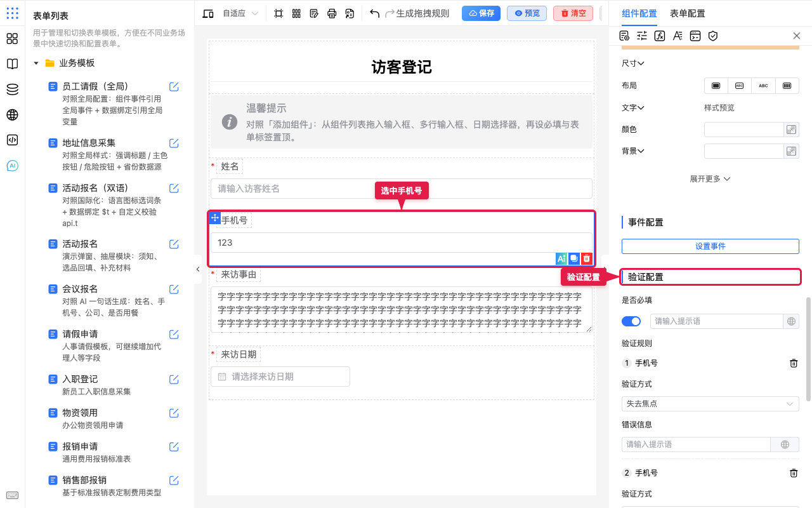Click the 请选择来访日期 date picker
The height and width of the screenshot is (508, 812).
click(x=280, y=377)
